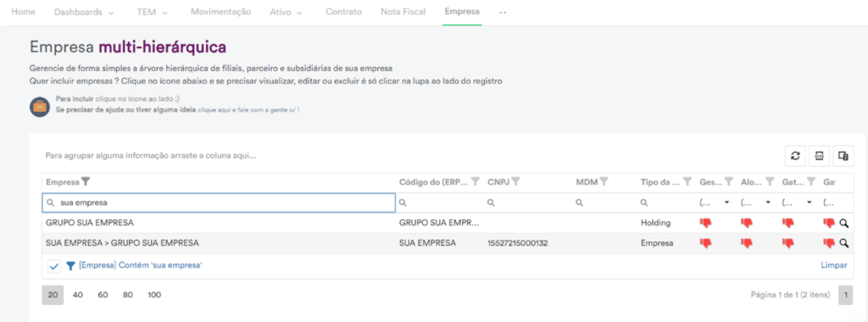868x322 pixels.
Task: Click the Gat... thumbs-down in the Empresa type row
Action: click(787, 243)
